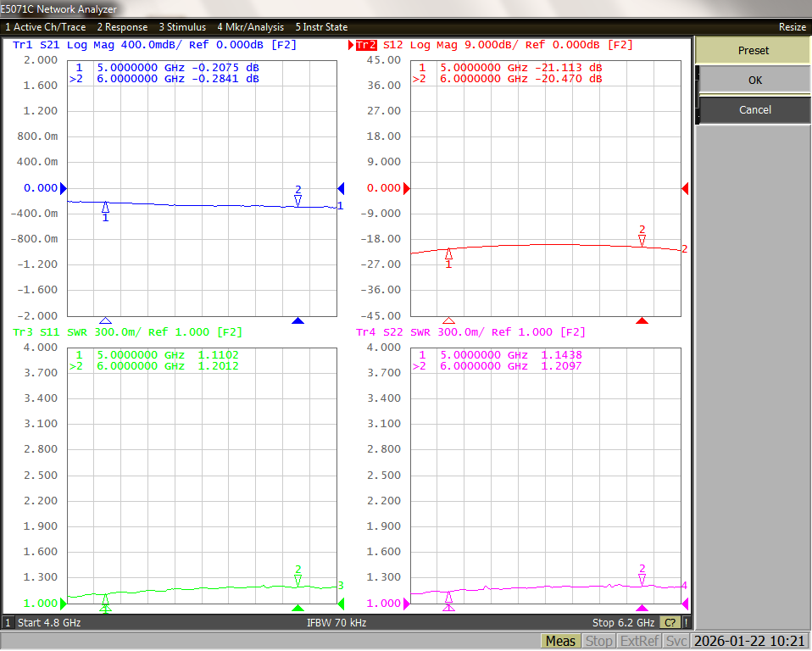This screenshot has height=651, width=812.
Task: Click the Stop status indicator
Action: [x=598, y=641]
